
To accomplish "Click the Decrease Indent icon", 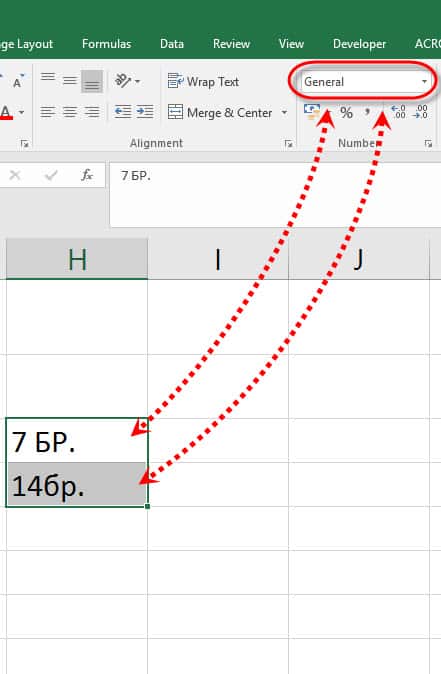I will pyautogui.click(x=123, y=112).
